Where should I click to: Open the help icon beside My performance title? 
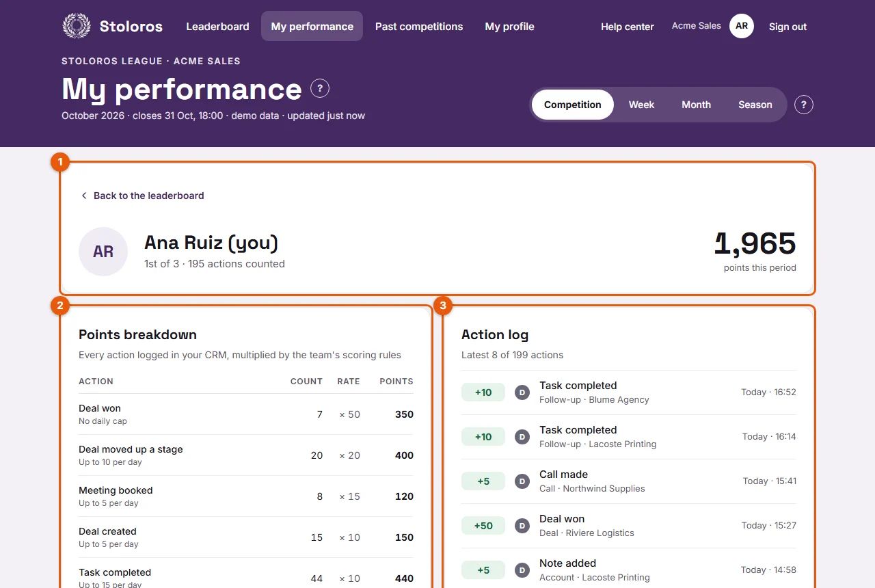[320, 88]
